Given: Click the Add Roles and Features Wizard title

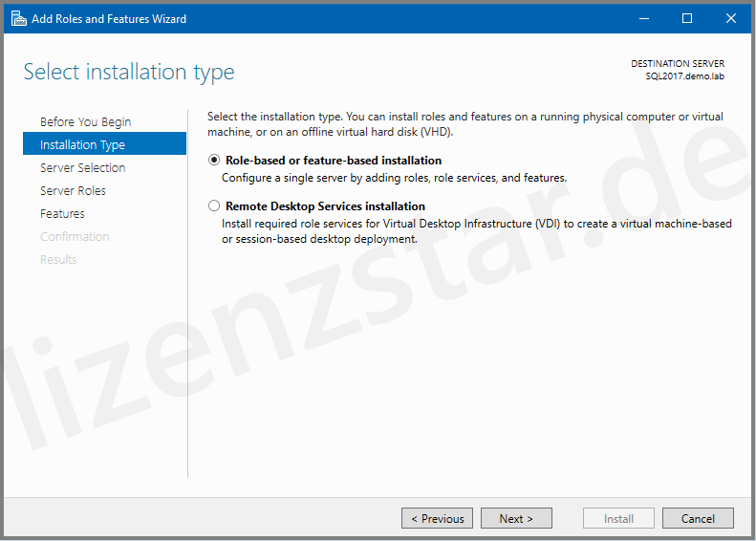Looking at the screenshot, I should 109,18.
